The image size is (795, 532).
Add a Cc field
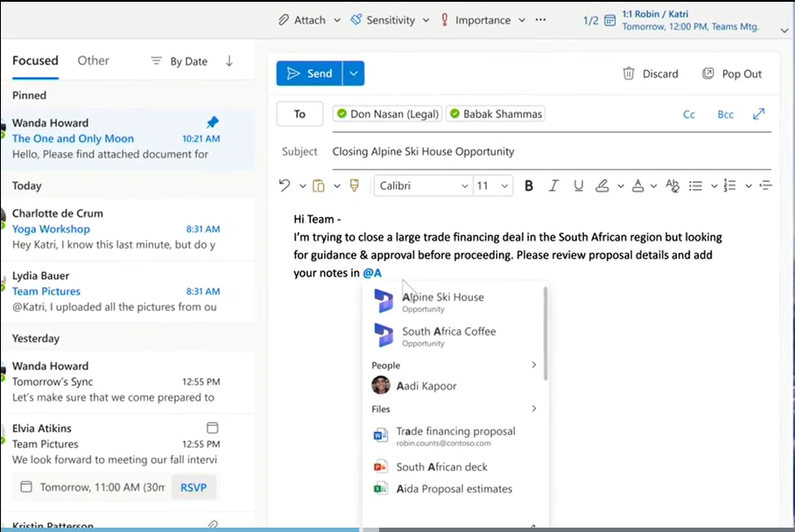tap(688, 115)
